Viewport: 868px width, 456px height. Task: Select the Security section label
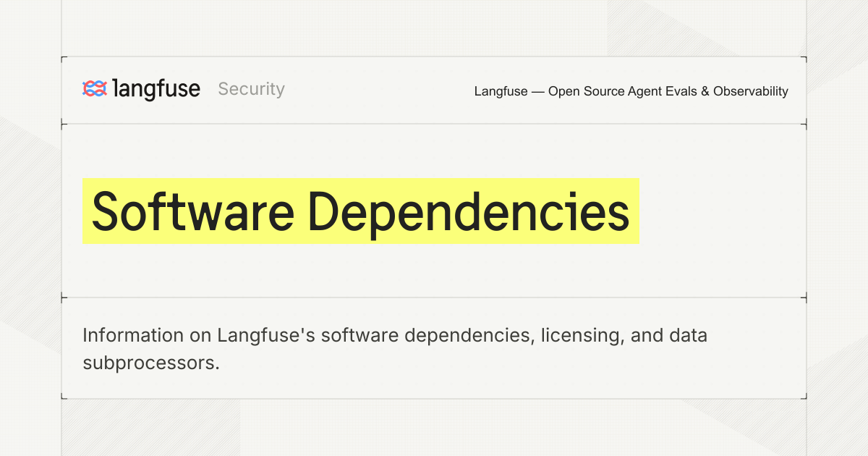(x=251, y=89)
